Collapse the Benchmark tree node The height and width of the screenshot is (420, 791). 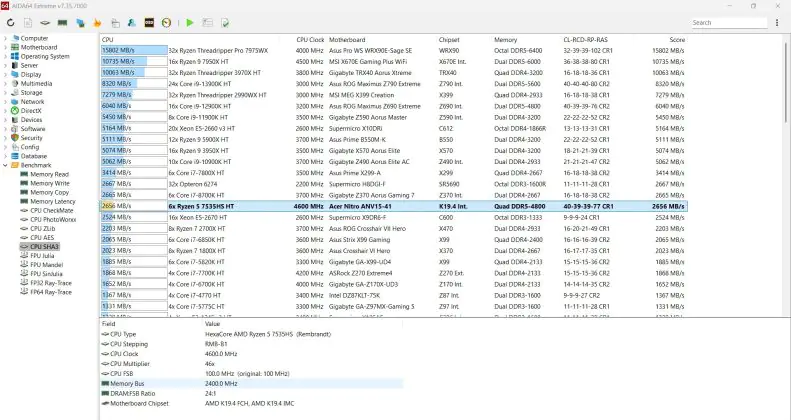pyautogui.click(x=5, y=165)
